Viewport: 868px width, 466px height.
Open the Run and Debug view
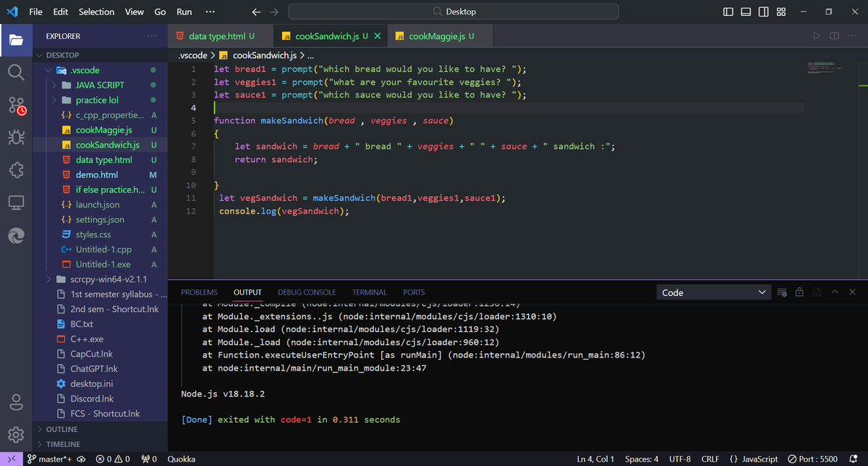pyautogui.click(x=16, y=138)
